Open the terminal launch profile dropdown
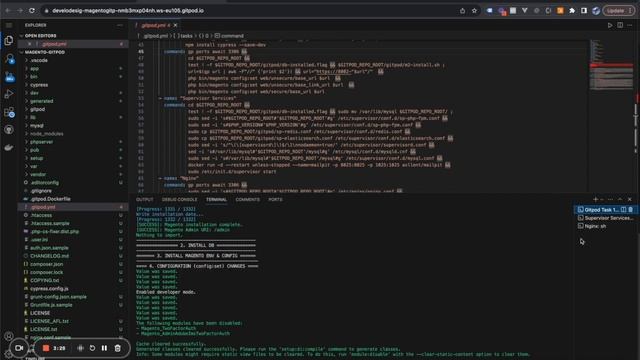Image resolution: width=640 pixels, height=360 pixels. (x=602, y=199)
